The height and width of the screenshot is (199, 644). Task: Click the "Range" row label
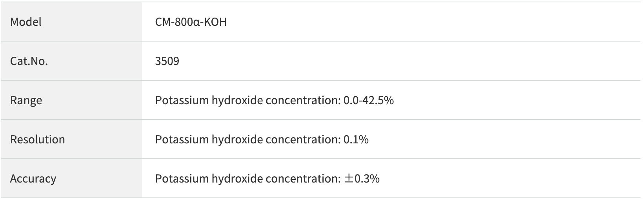[x=26, y=100]
